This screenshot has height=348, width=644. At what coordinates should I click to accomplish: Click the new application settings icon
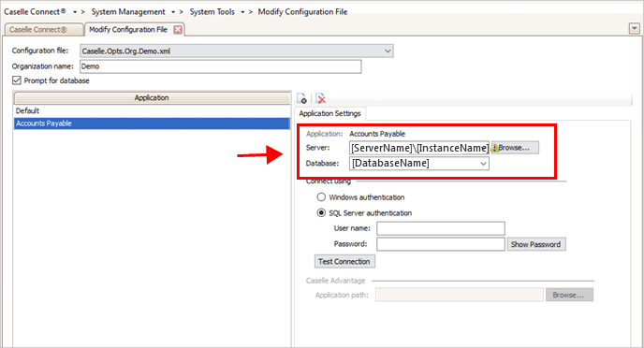pos(301,98)
